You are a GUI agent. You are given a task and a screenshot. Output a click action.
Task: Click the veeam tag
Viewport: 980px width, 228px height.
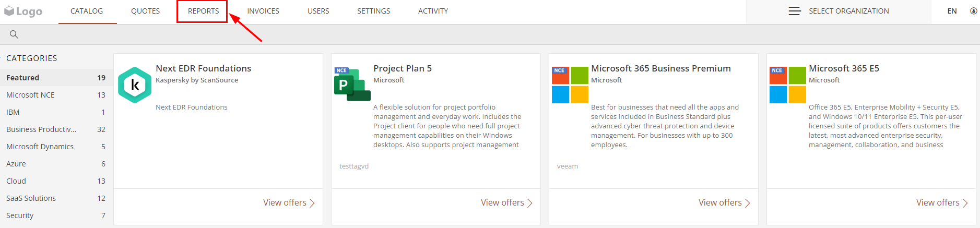(x=568, y=166)
